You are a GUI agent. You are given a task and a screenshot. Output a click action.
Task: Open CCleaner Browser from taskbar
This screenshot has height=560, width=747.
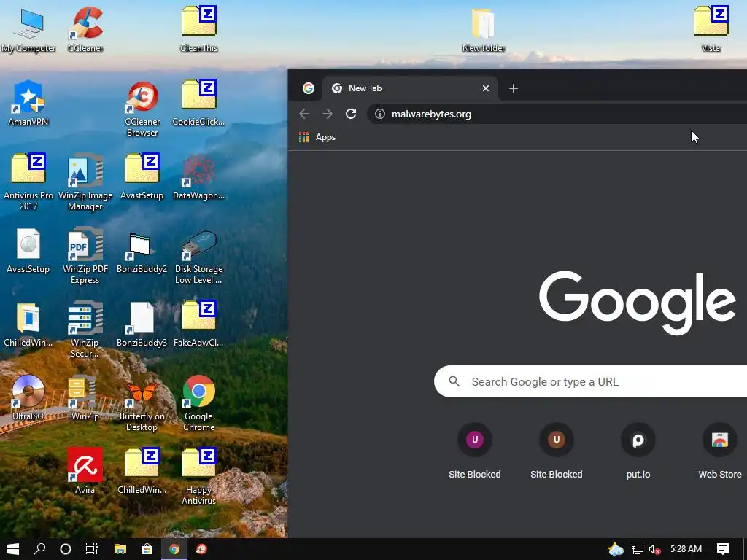[x=201, y=549]
